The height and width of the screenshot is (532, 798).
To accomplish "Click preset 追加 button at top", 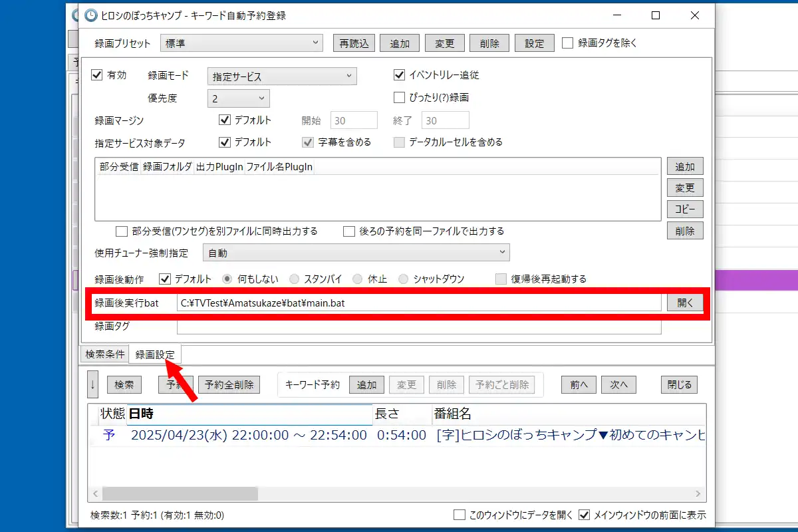I will [400, 43].
